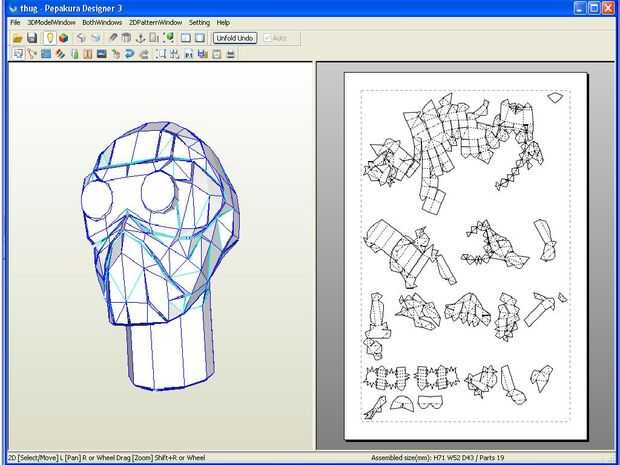The width and height of the screenshot is (620, 465).
Task: Open the Setting menu
Action: pyautogui.click(x=199, y=23)
